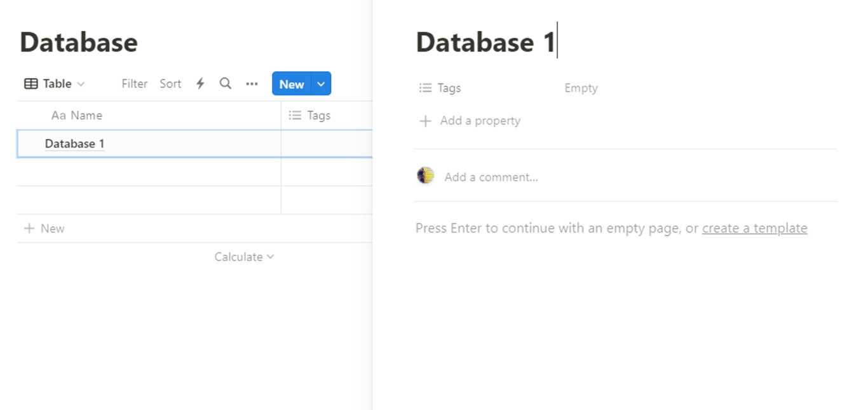Screen dimensions: 868x410
Task: Select the Database 1 table row
Action: 74,144
